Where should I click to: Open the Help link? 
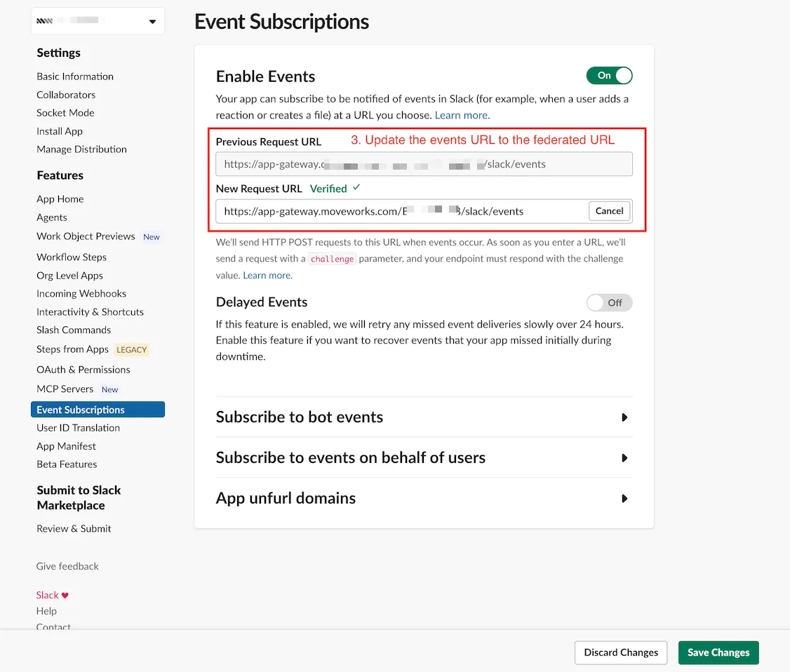tap(46, 611)
